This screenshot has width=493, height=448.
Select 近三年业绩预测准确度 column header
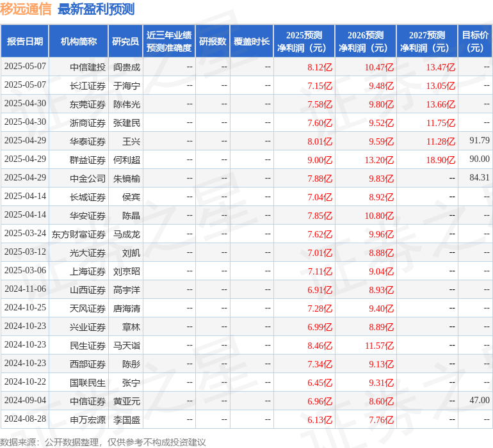click(x=169, y=42)
